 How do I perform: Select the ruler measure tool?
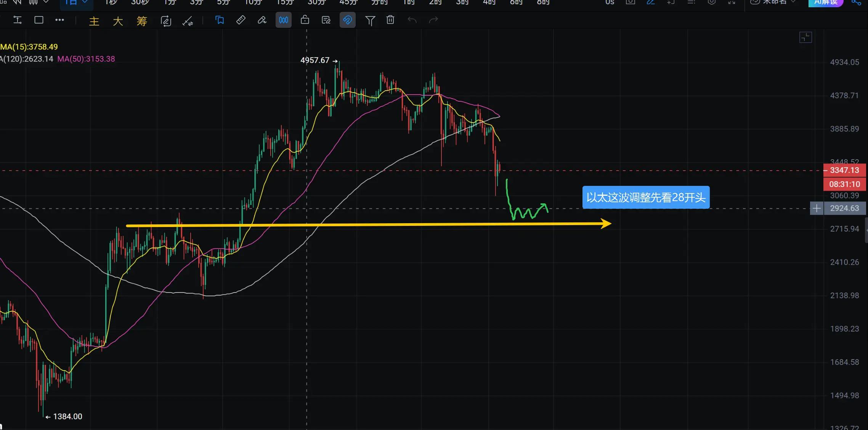pyautogui.click(x=241, y=20)
